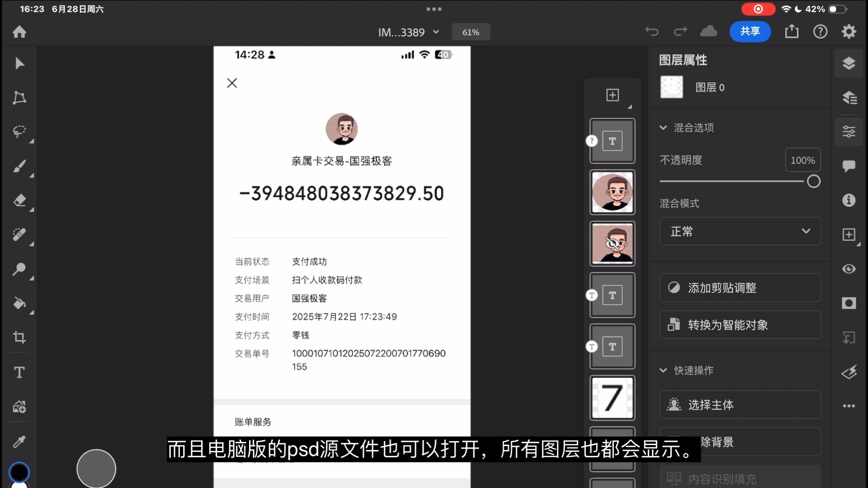Tap the X close icon on canvas
The height and width of the screenshot is (488, 868).
(232, 83)
